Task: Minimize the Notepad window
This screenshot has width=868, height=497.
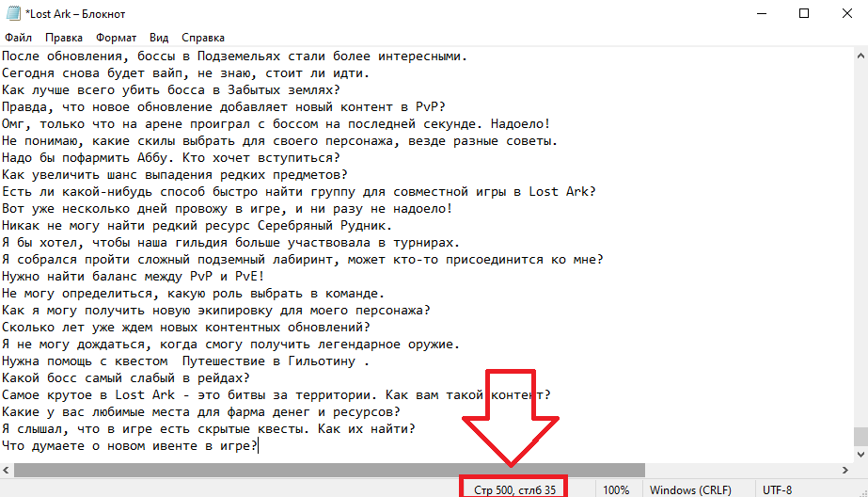Action: [x=762, y=13]
